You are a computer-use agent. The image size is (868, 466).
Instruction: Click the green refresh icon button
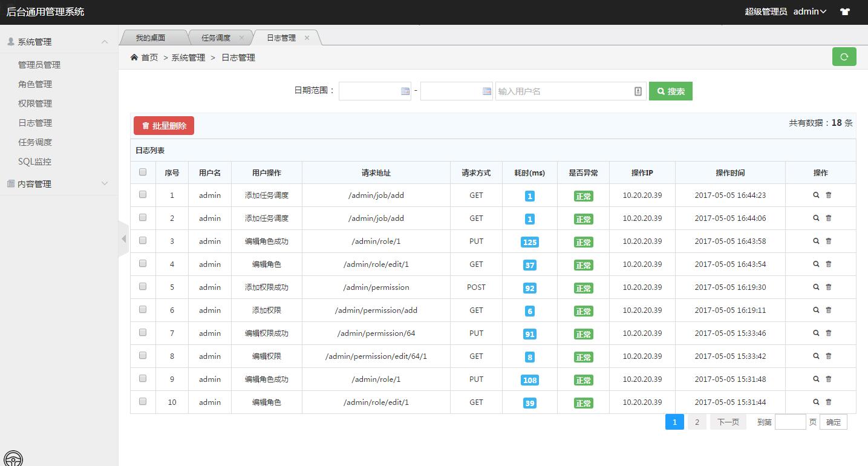[x=844, y=57]
